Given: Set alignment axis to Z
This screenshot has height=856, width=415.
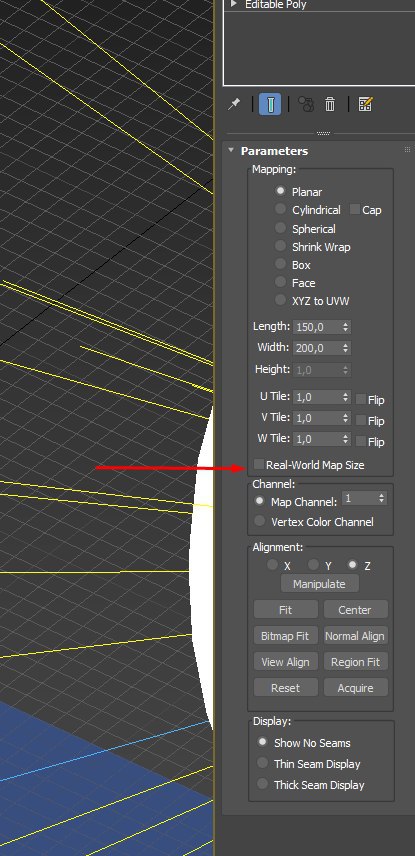Looking at the screenshot, I should click(353, 564).
